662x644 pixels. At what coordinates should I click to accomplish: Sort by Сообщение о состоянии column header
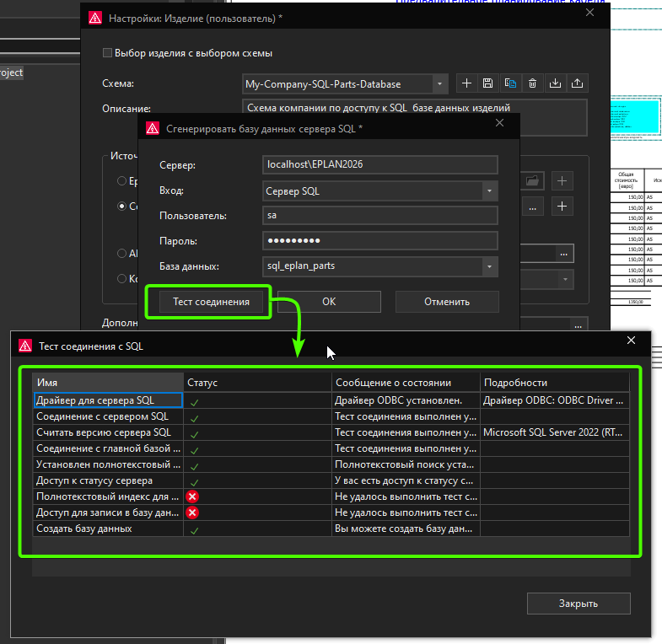(x=406, y=383)
